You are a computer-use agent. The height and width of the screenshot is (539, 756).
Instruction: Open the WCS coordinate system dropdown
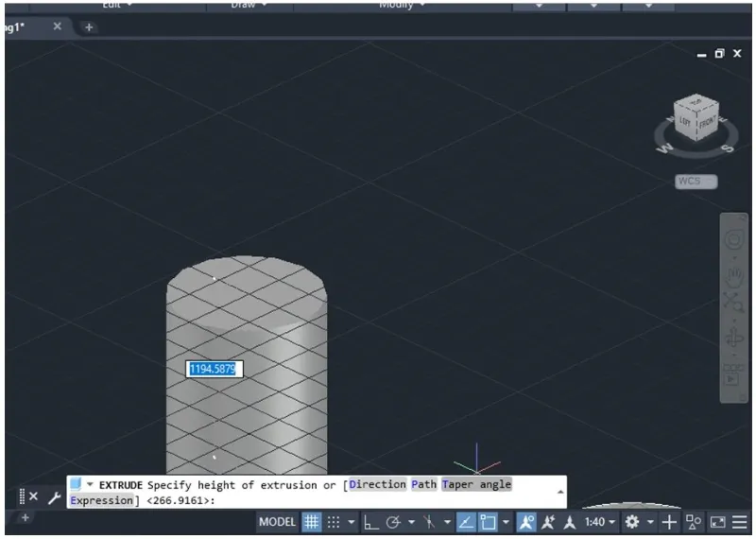click(696, 182)
